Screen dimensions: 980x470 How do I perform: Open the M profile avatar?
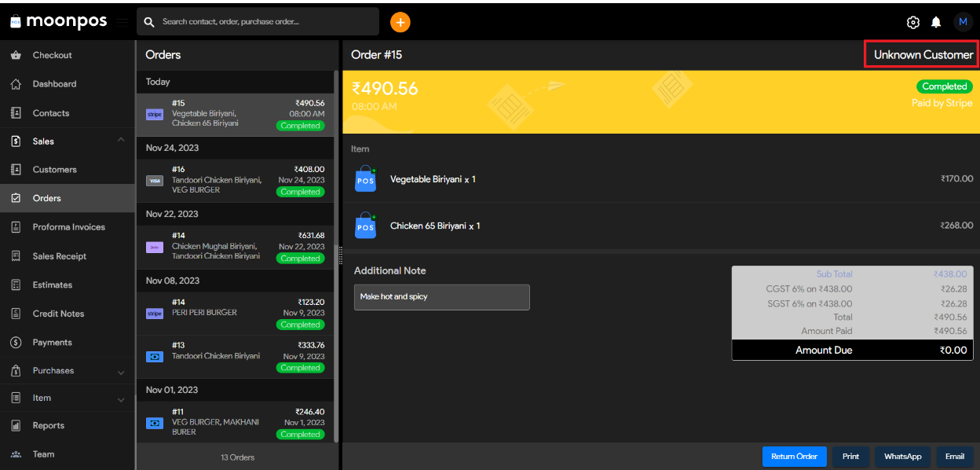coord(963,21)
